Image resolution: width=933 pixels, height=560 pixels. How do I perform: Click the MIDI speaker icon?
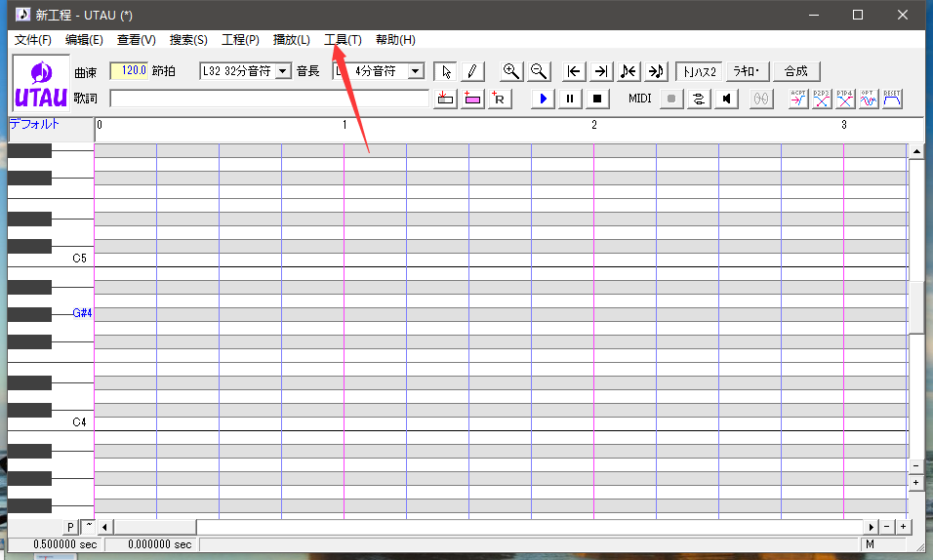point(726,99)
